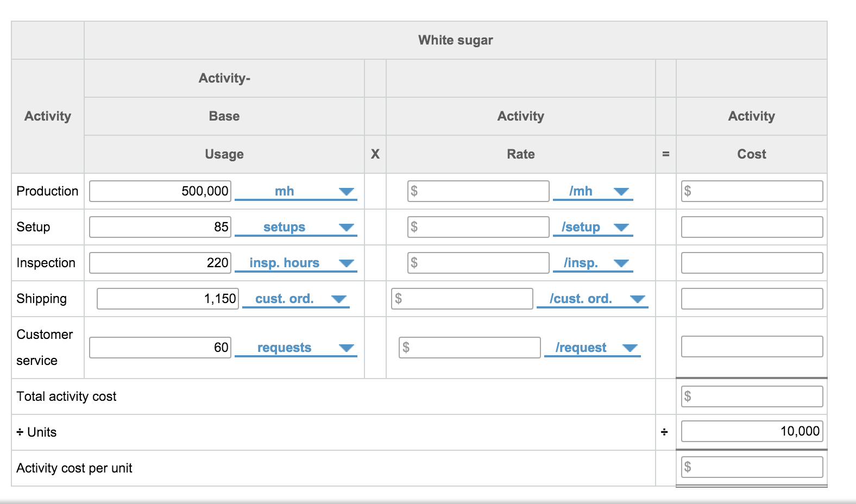Open the Production 'mh' usage unit dropdown
The height and width of the screenshot is (504, 856).
coord(295,191)
